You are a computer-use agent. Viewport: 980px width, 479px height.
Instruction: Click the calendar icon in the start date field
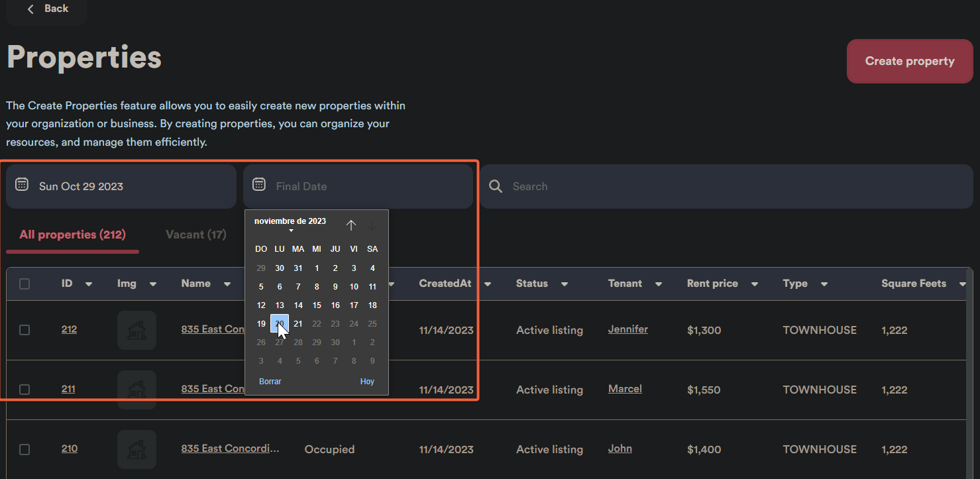click(22, 185)
